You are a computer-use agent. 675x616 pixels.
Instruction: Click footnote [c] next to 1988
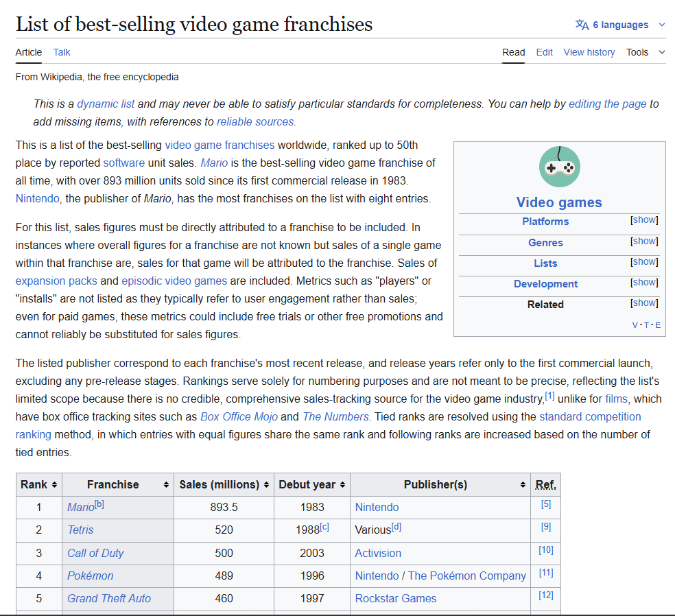tap(324, 527)
